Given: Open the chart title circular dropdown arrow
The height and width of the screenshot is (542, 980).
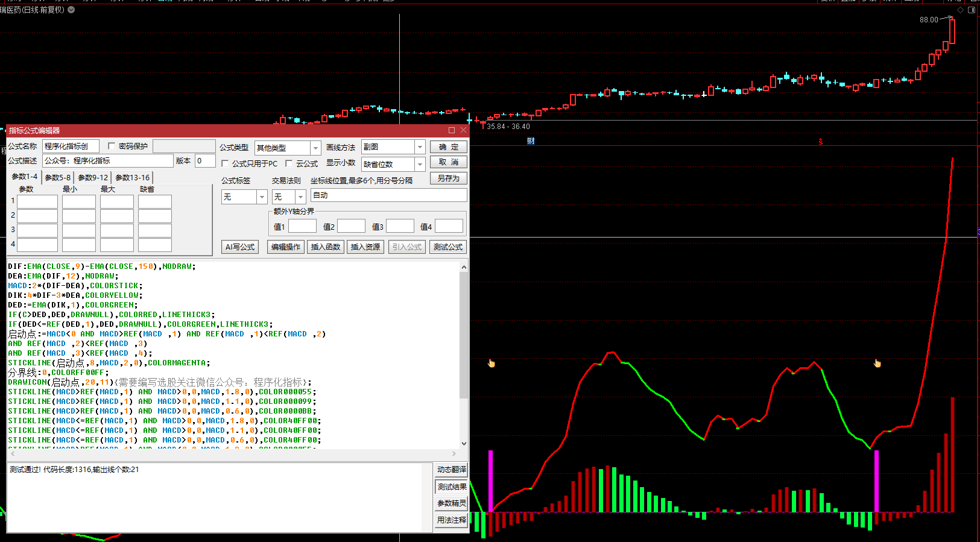Looking at the screenshot, I should [x=71, y=10].
